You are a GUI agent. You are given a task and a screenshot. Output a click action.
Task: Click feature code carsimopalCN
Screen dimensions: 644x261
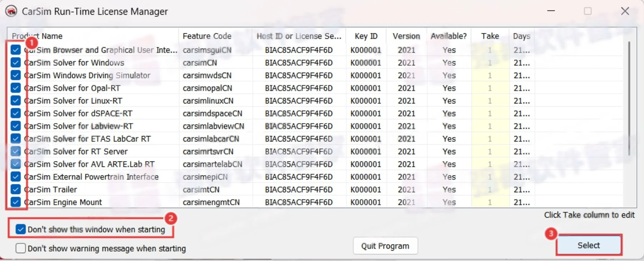(207, 88)
